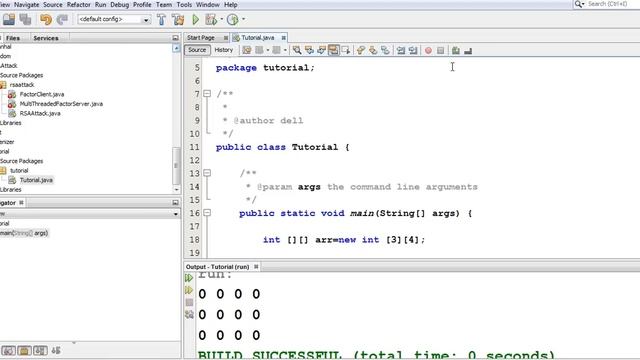The image size is (640, 360).
Task: Close the Tutorial.java tab
Action: (x=283, y=38)
